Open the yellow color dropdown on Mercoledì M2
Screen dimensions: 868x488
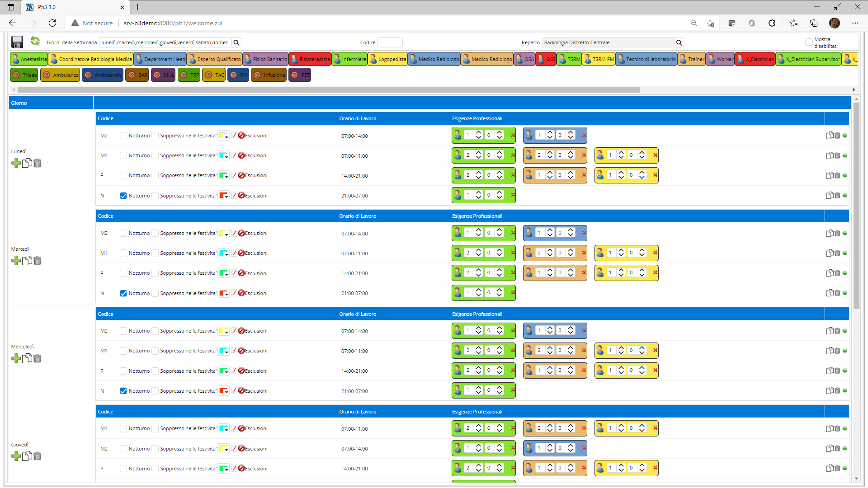tap(224, 331)
